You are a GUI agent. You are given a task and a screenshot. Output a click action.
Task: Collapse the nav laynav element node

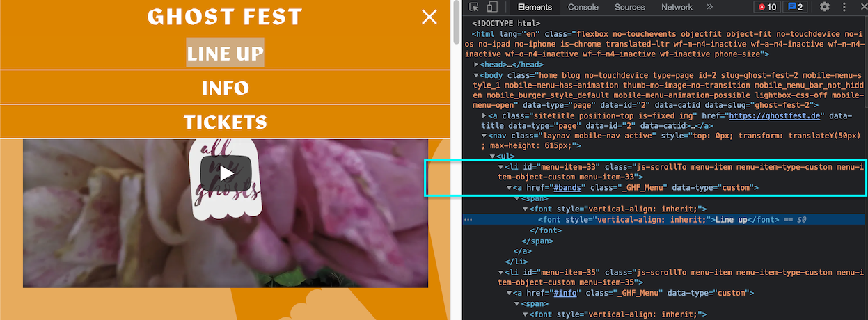click(x=484, y=136)
